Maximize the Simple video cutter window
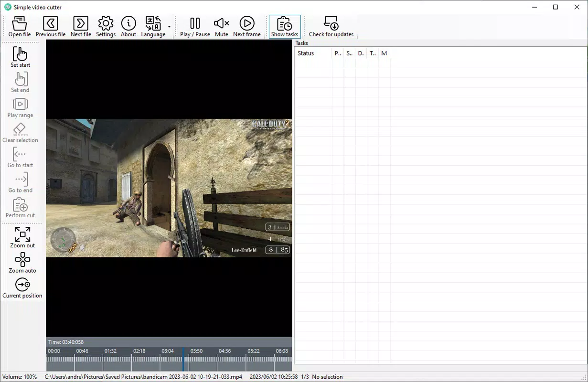Screen dimensions: 588x382 556,7
